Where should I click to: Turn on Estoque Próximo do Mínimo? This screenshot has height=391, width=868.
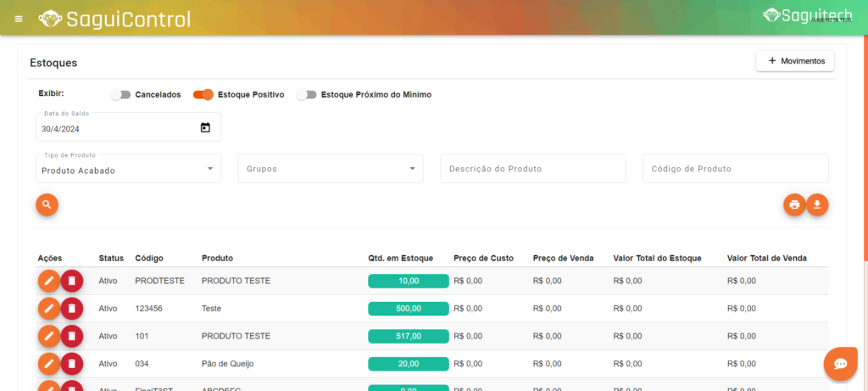[x=306, y=95]
